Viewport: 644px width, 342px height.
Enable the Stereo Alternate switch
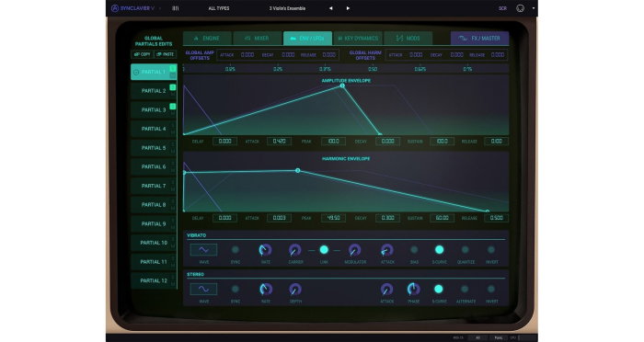point(465,289)
